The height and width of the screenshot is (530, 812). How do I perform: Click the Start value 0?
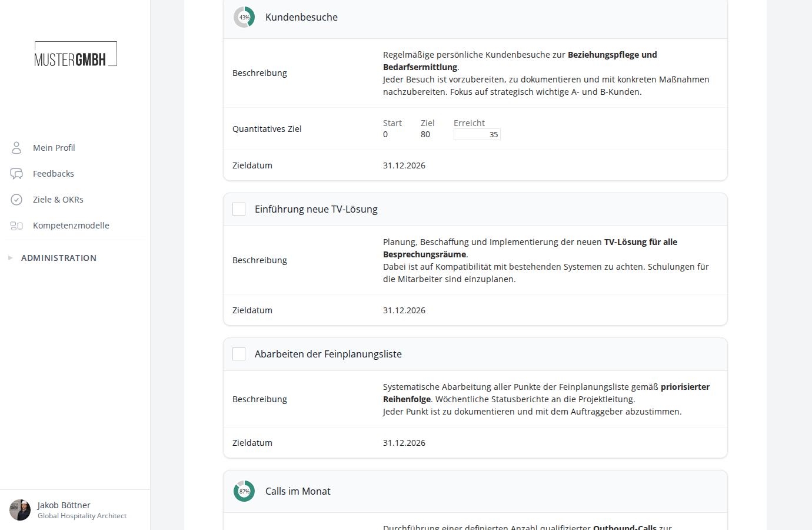[385, 134]
